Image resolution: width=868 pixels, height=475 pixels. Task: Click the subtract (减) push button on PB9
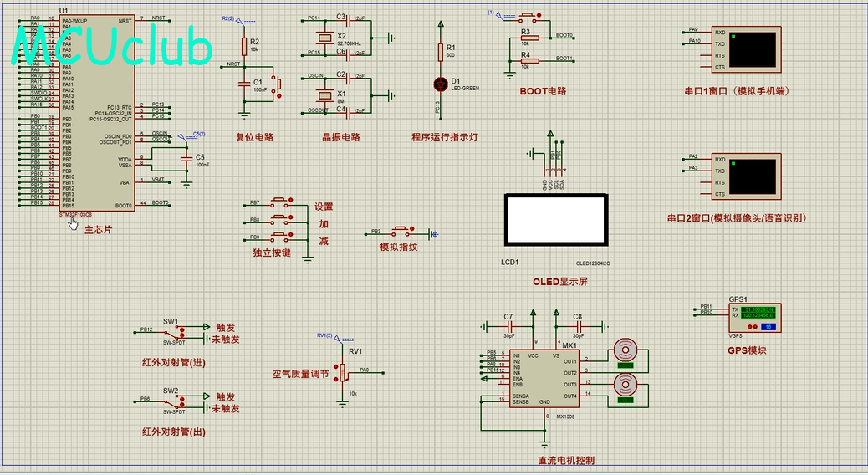pyautogui.click(x=281, y=237)
